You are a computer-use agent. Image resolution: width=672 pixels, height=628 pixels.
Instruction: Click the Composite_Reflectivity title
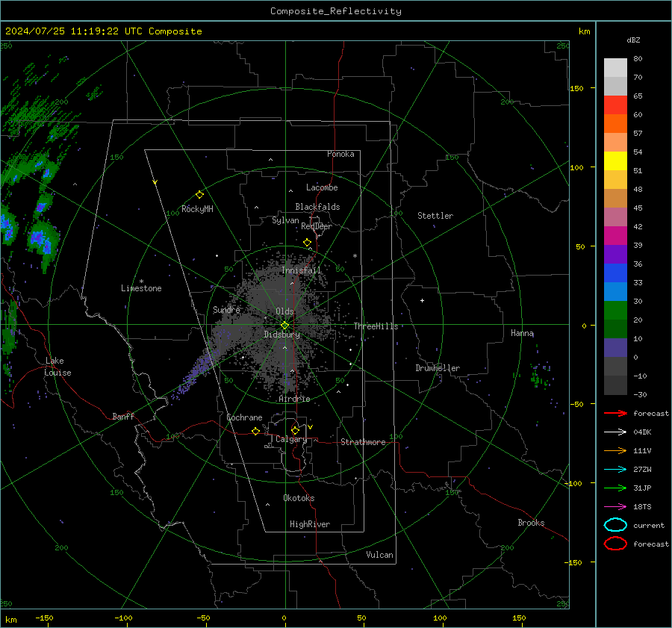(x=335, y=11)
